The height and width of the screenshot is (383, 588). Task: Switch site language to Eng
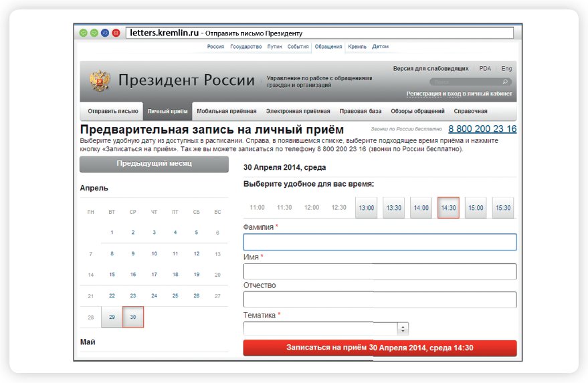[506, 69]
